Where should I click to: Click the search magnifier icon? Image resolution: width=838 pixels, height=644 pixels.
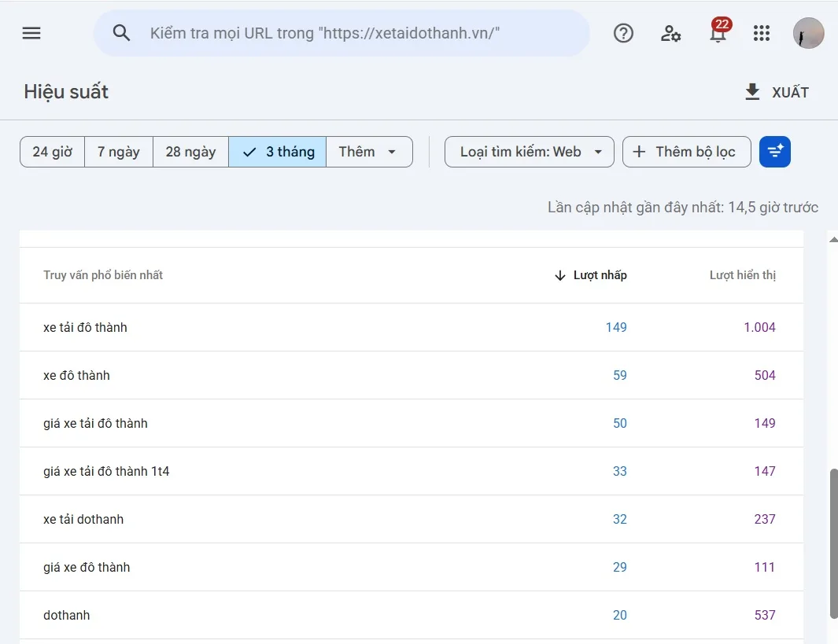click(x=121, y=33)
